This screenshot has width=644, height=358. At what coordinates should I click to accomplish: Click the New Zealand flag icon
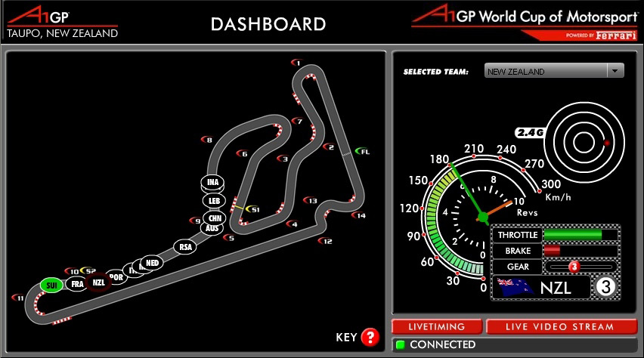coord(515,287)
